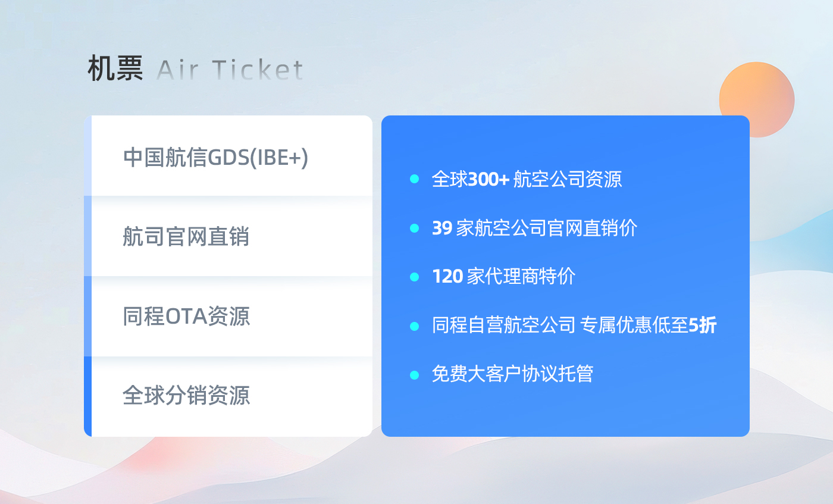Image resolution: width=833 pixels, height=504 pixels.
Task: Click the 39 家航空公司官网直销价 text
Action: pos(534,228)
